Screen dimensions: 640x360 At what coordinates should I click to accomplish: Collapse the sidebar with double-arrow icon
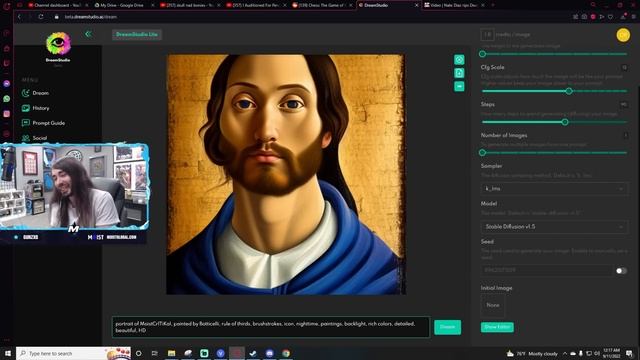(x=88, y=34)
